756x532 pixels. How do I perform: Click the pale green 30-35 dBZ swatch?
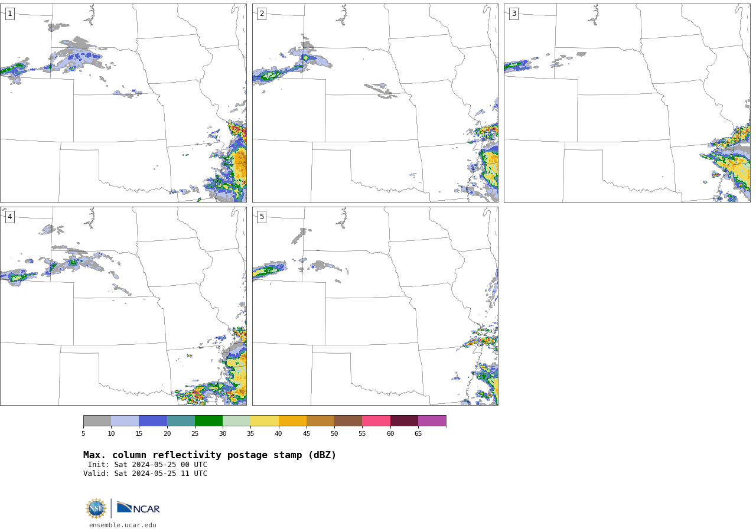click(x=236, y=420)
